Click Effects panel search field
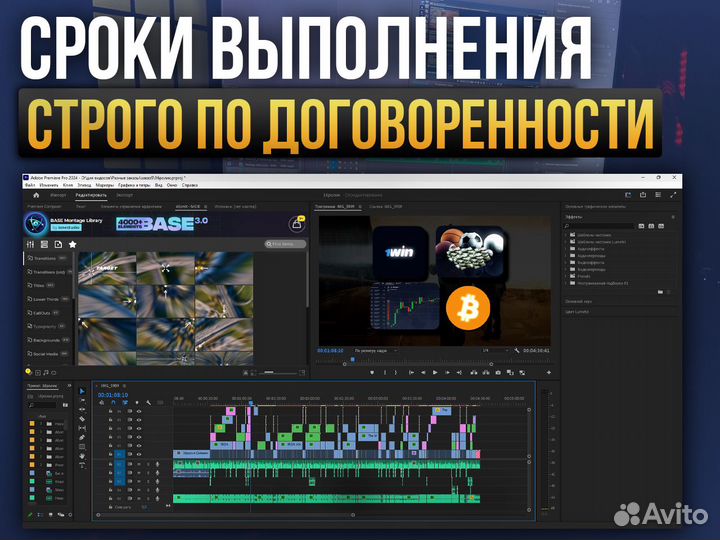720x540 pixels. pos(599,226)
